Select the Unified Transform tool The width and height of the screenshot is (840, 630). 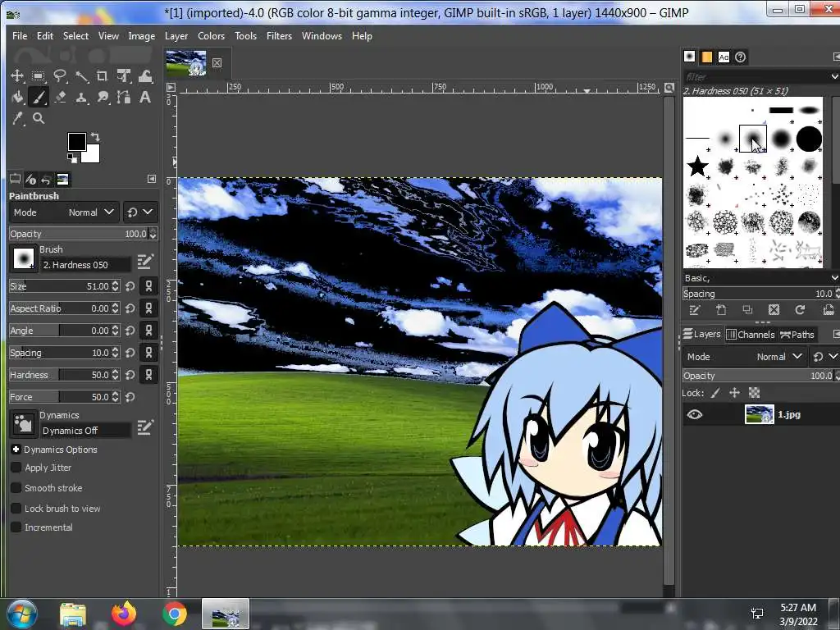(124, 76)
